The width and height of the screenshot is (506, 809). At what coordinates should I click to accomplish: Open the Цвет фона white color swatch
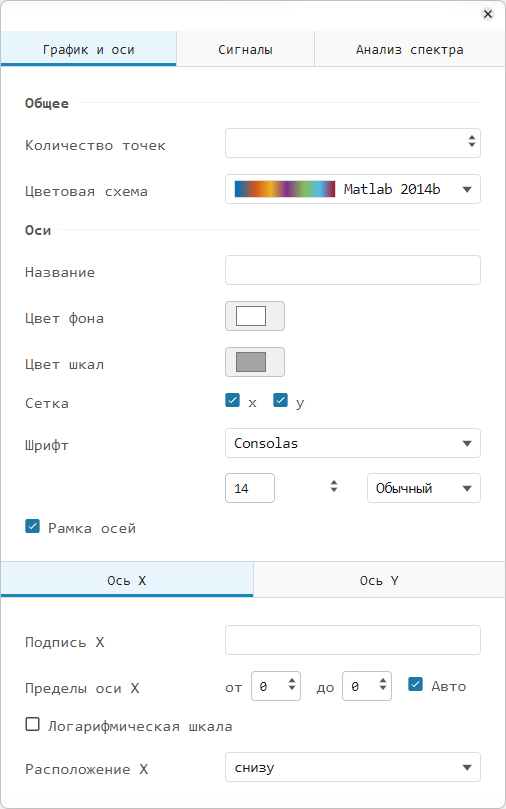pos(255,316)
